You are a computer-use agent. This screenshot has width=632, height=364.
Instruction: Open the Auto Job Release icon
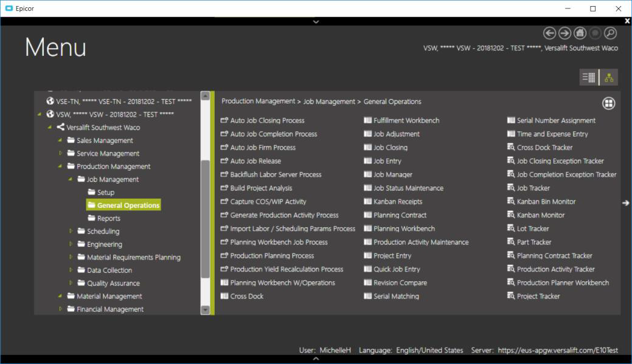[x=224, y=160]
